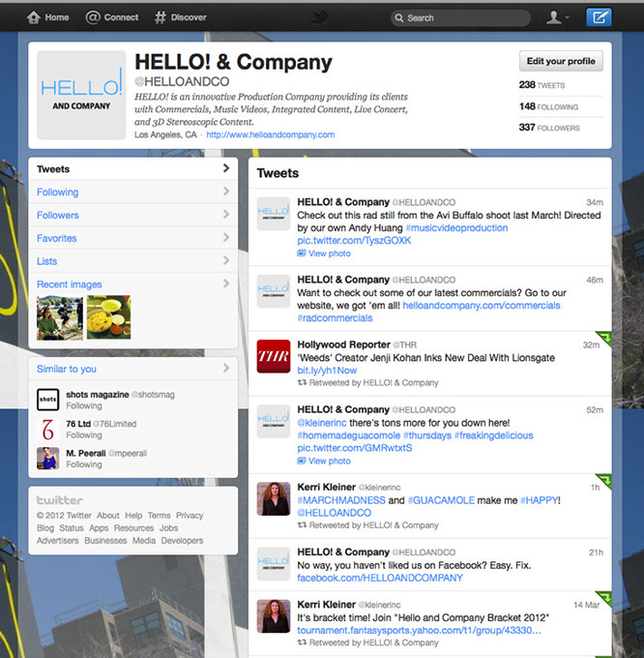This screenshot has height=658, width=644.
Task: Click the #musicvideoproduction hashtag link
Action: [x=455, y=228]
